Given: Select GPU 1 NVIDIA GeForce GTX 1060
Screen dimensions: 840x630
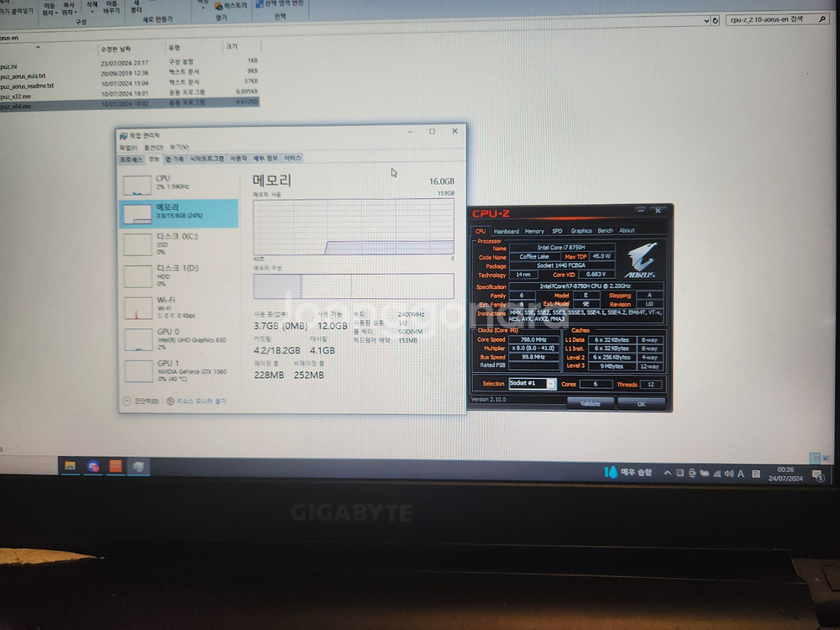Looking at the screenshot, I should pos(178,370).
